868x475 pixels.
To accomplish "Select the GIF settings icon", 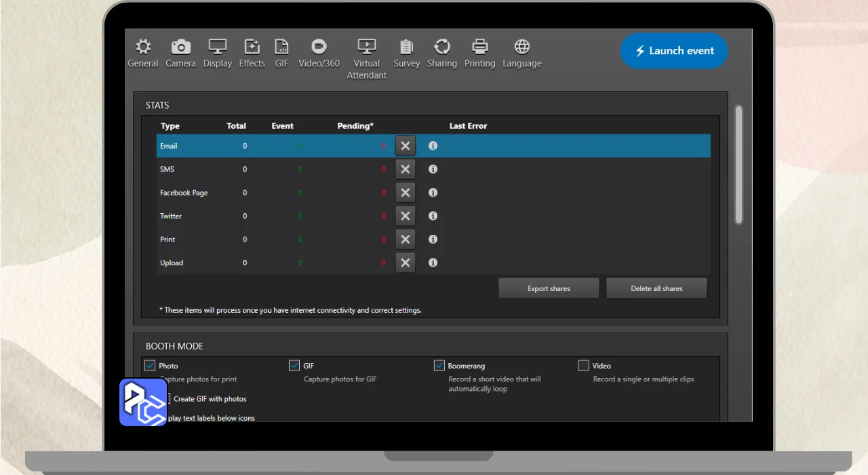I will click(x=281, y=47).
